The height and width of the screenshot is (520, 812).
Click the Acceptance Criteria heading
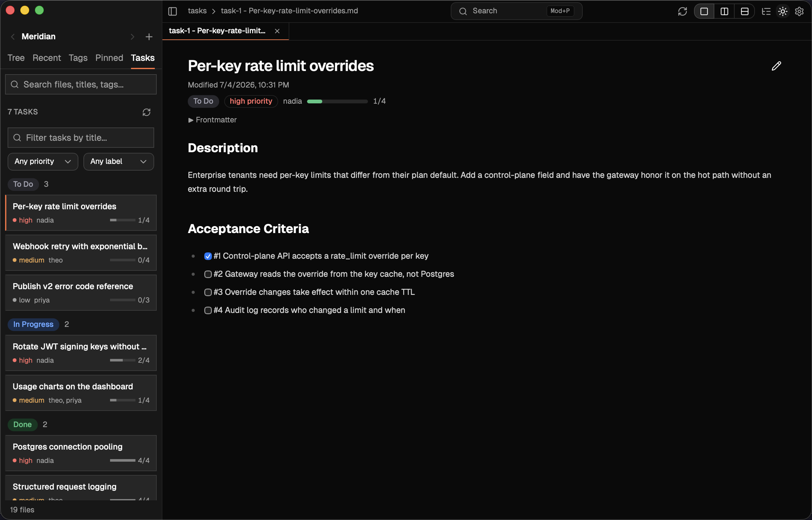coord(248,229)
